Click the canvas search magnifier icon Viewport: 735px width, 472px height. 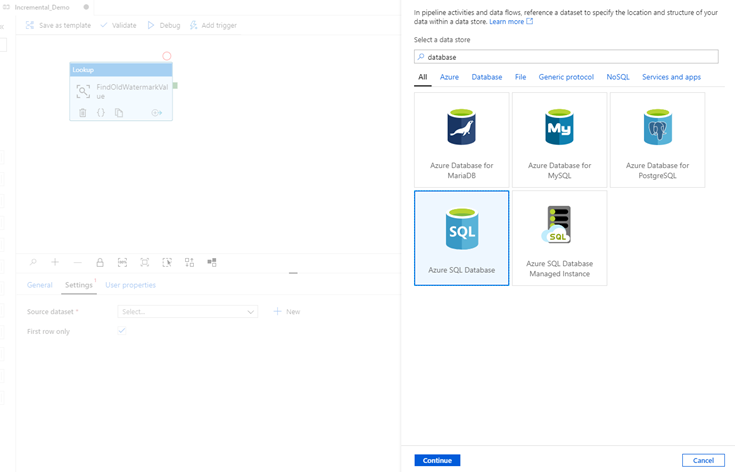[x=33, y=262]
